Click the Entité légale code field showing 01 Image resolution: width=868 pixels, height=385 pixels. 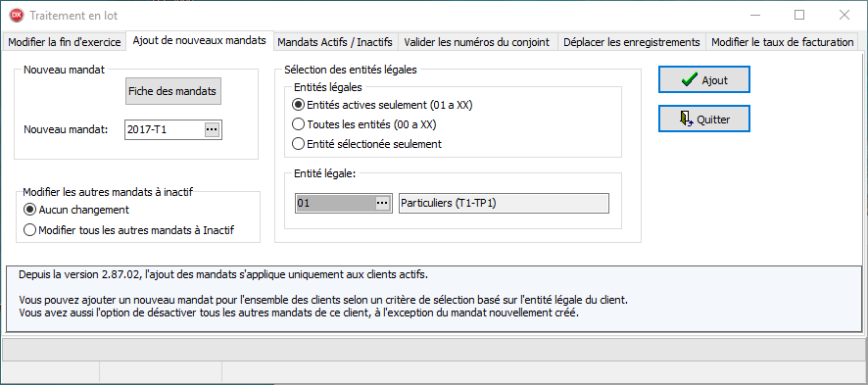tap(335, 203)
